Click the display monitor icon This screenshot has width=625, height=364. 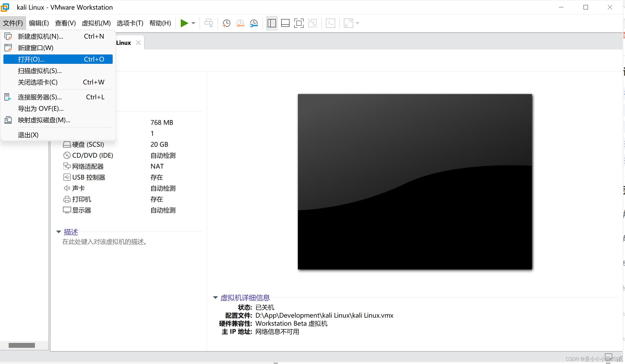[x=67, y=210]
